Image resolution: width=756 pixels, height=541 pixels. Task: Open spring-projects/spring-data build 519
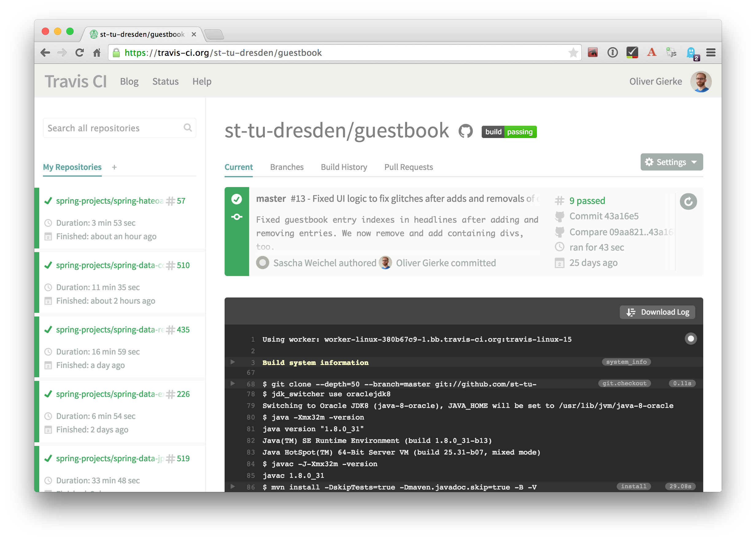click(123, 459)
